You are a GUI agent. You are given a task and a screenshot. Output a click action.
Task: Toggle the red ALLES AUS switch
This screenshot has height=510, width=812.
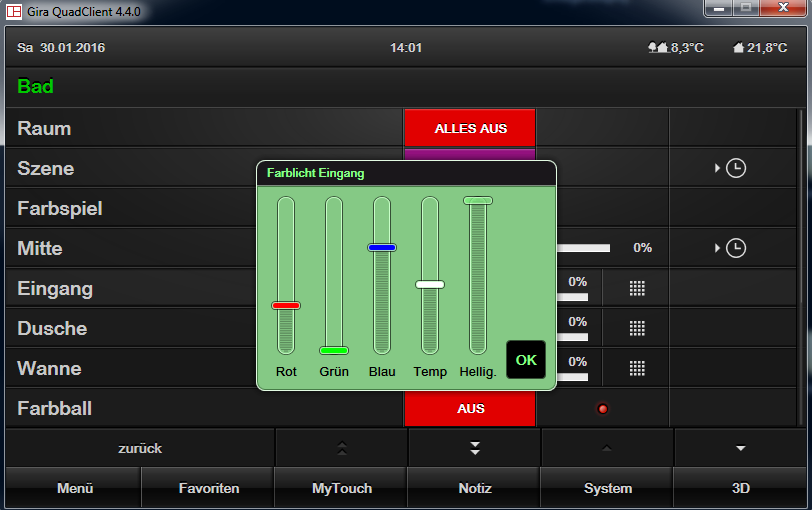[x=470, y=128]
